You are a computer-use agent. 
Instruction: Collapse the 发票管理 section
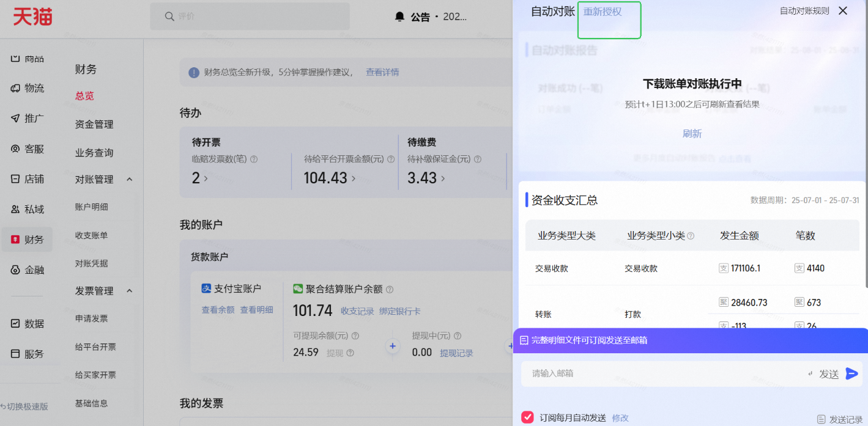coord(129,291)
